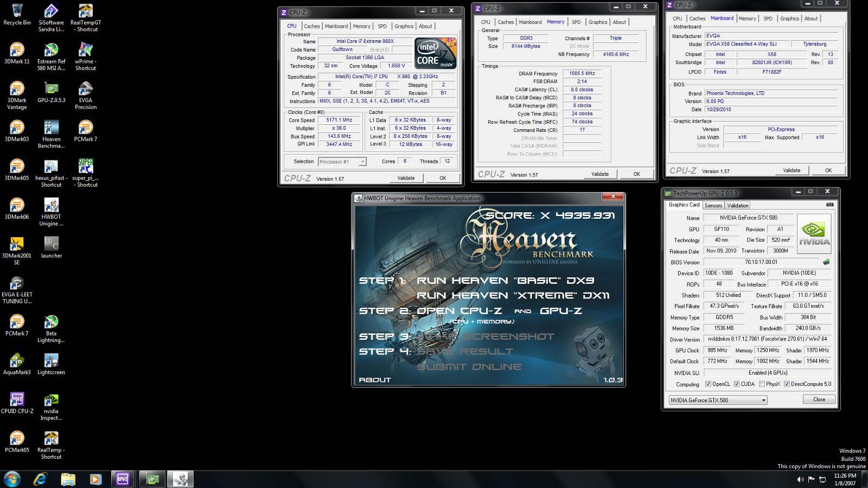
Task: Click the DRAM Frequency value field
Action: click(x=582, y=73)
